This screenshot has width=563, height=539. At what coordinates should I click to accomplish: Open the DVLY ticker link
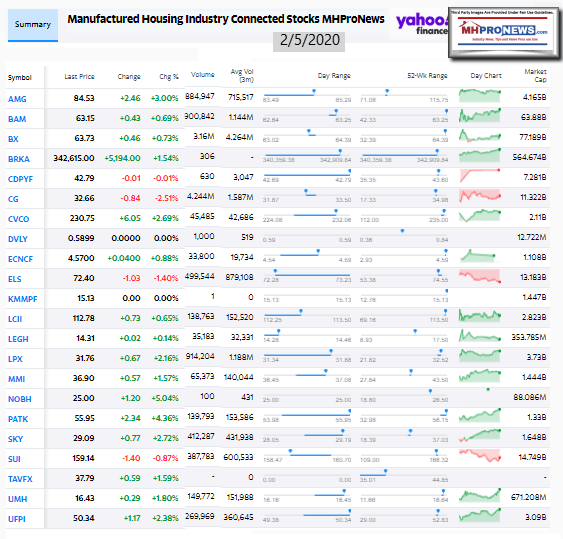pyautogui.click(x=18, y=239)
